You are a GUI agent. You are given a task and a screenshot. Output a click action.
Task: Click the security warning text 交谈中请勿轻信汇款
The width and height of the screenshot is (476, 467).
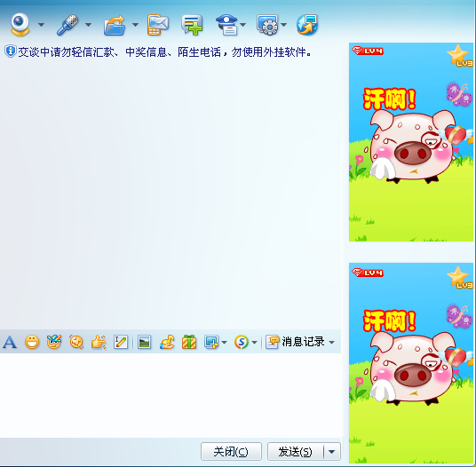tap(164, 51)
